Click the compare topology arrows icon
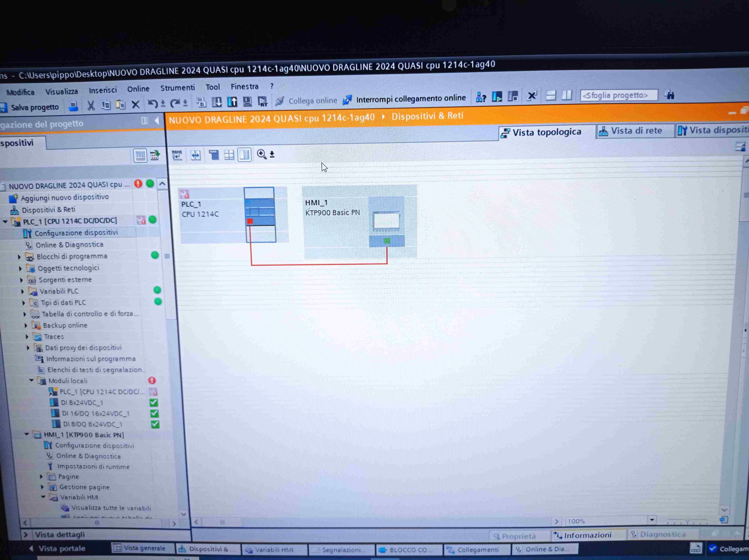749x560 pixels. [195, 155]
